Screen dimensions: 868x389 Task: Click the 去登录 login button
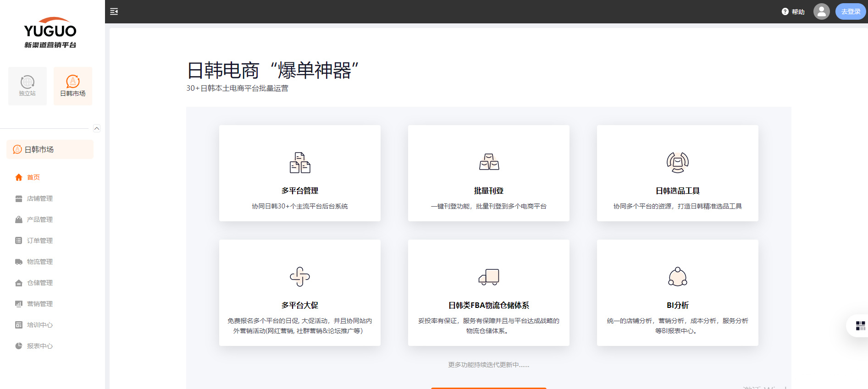pyautogui.click(x=851, y=11)
